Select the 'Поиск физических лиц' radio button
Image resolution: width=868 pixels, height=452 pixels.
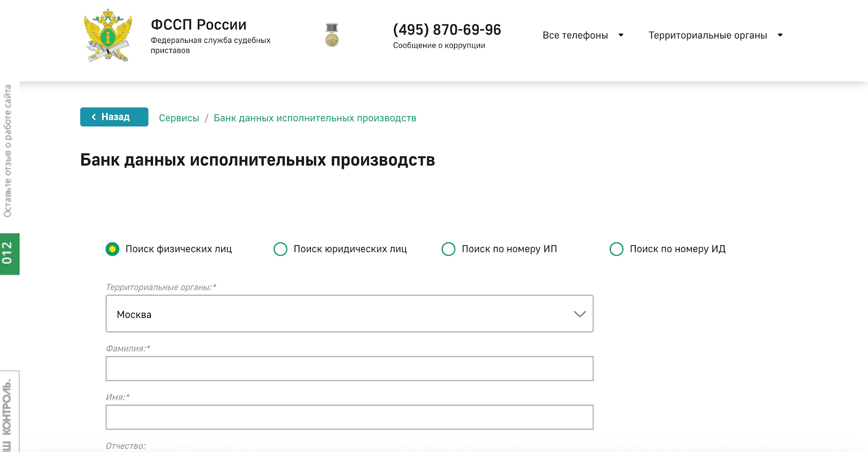coord(112,249)
